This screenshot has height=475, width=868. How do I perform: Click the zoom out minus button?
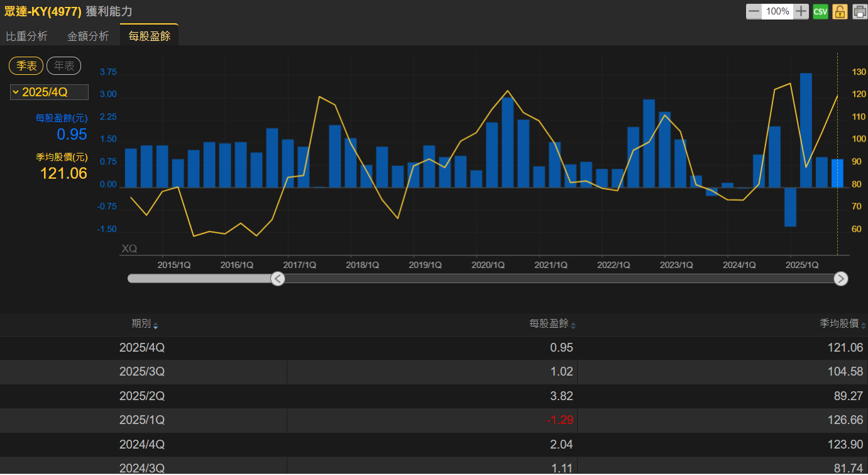[x=754, y=11]
